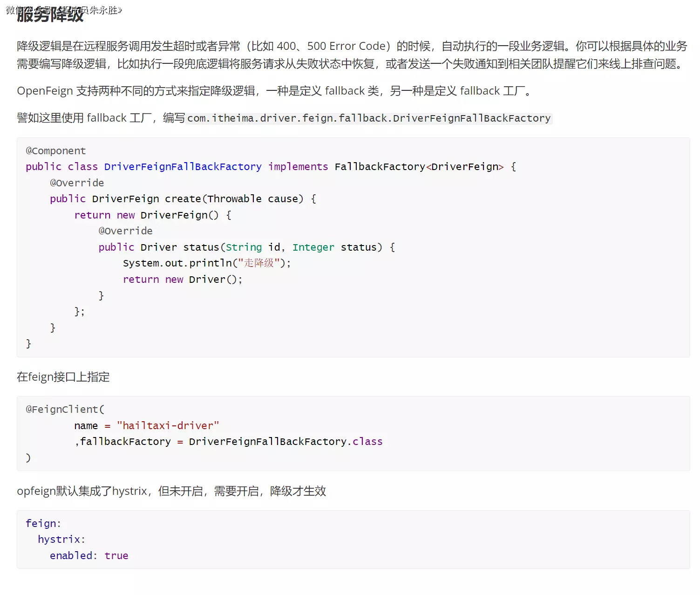Select the @Component annotation in code
The height and width of the screenshot is (595, 700).
pyautogui.click(x=56, y=150)
